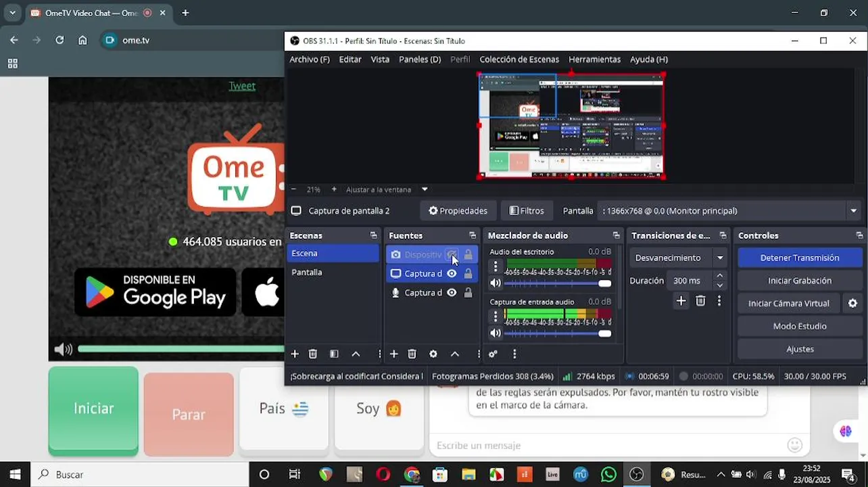Open source properties gear in Fuentes toolbar
This screenshot has width=868, height=487.
coord(433,354)
